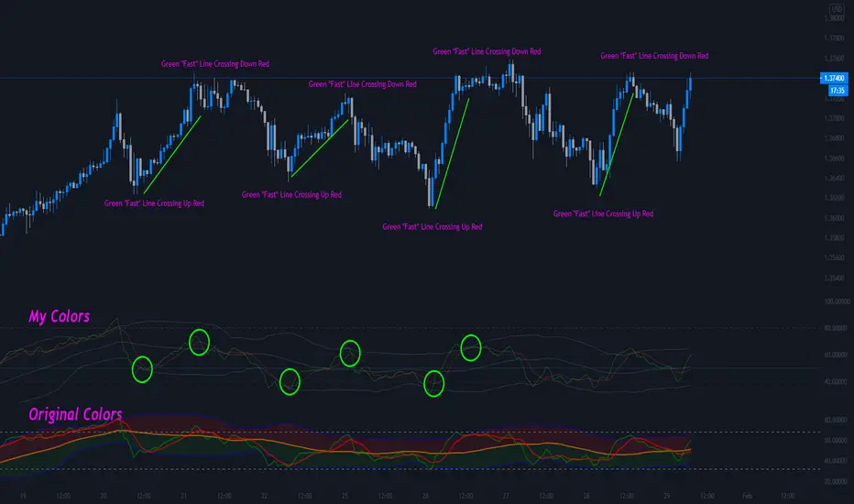Click the date 22 on time axis
Screen dimensions: 854x504
264,496
